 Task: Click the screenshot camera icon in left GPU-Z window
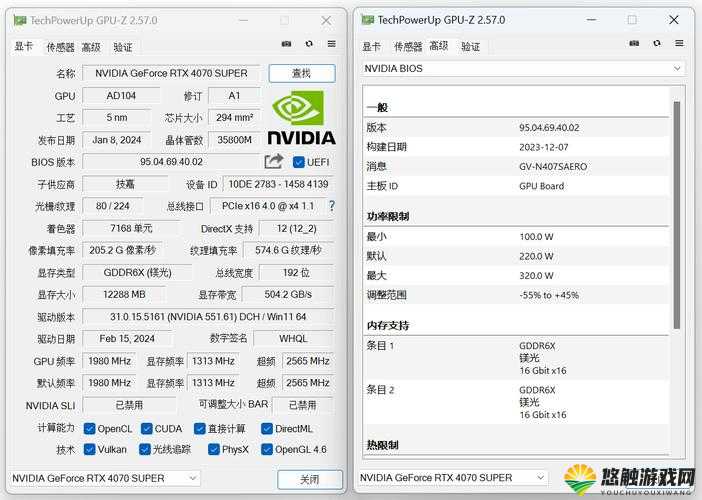[287, 43]
